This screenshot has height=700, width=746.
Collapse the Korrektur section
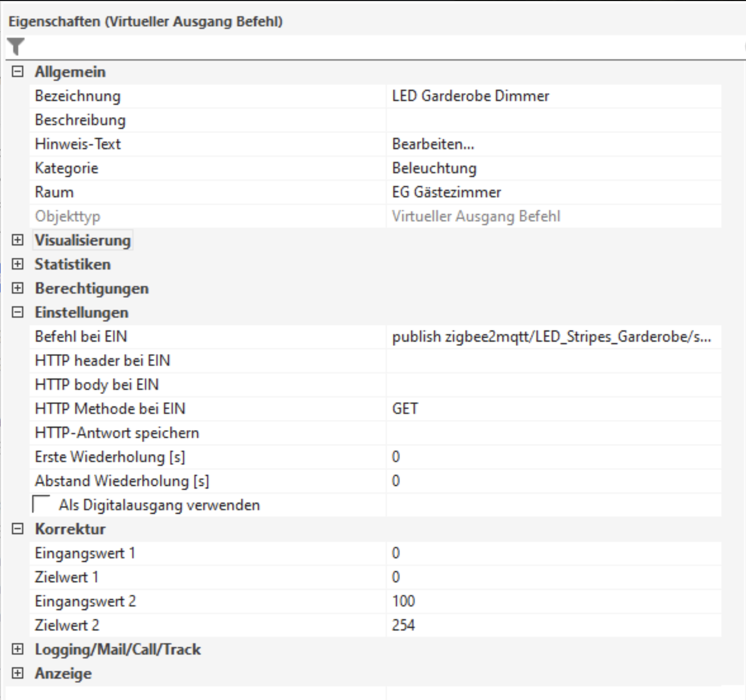click(x=18, y=529)
